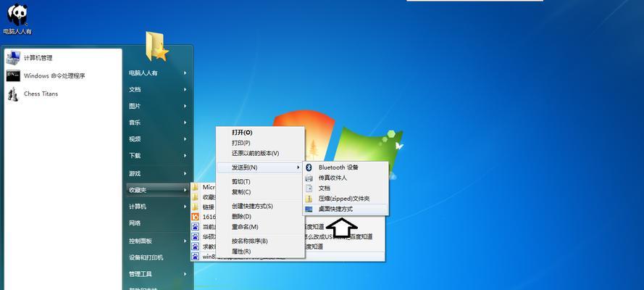Expand the 文档 submenu arrow
Image resolution: width=644 pixels, height=290 pixels.
(x=185, y=90)
